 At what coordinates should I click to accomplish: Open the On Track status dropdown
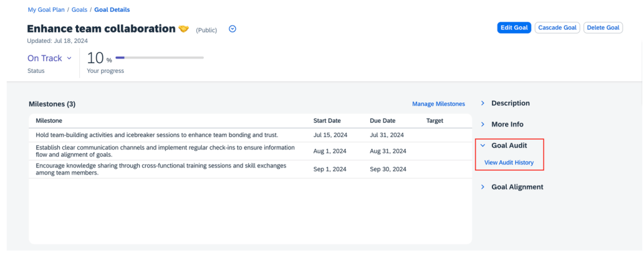(x=49, y=59)
